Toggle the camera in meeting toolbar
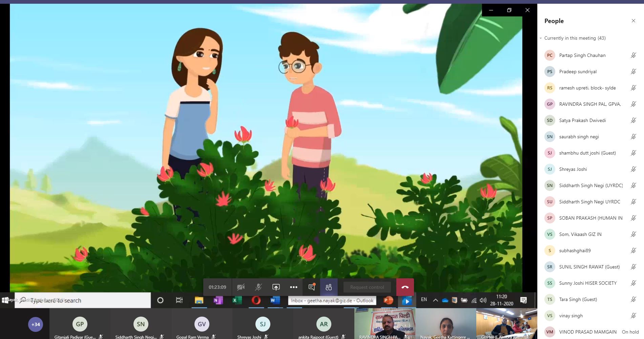Viewport: 644px width, 339px height. click(x=241, y=287)
